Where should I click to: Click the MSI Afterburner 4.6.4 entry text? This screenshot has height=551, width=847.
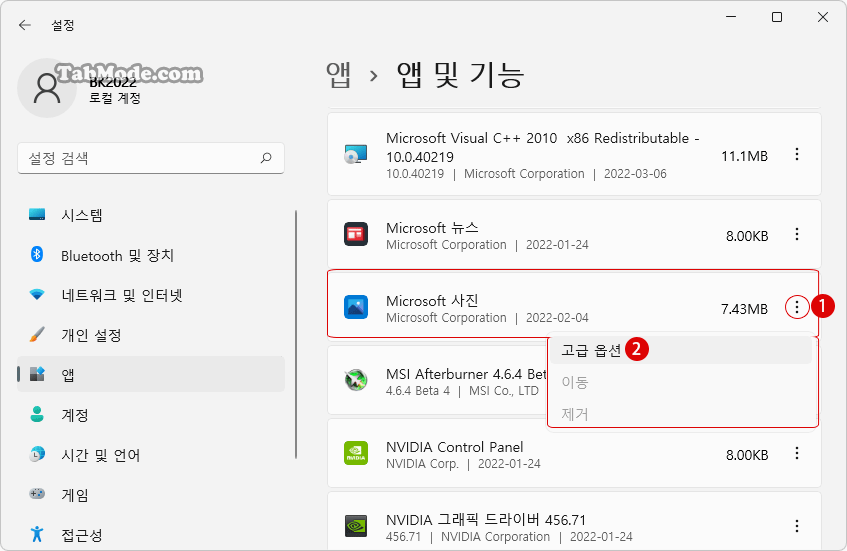[467, 374]
